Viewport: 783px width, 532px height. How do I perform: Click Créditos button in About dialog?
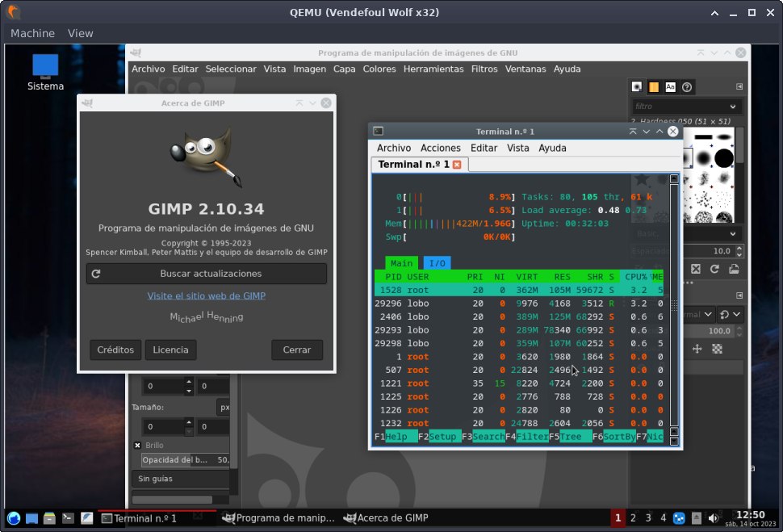(115, 350)
